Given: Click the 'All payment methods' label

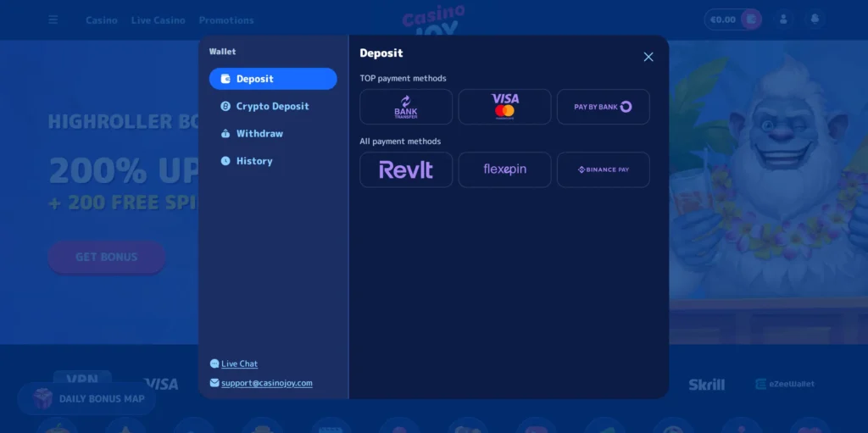Looking at the screenshot, I should 400,142.
